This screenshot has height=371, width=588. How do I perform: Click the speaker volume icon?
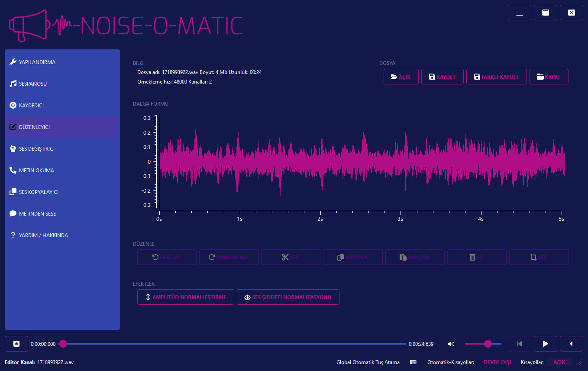(x=451, y=344)
